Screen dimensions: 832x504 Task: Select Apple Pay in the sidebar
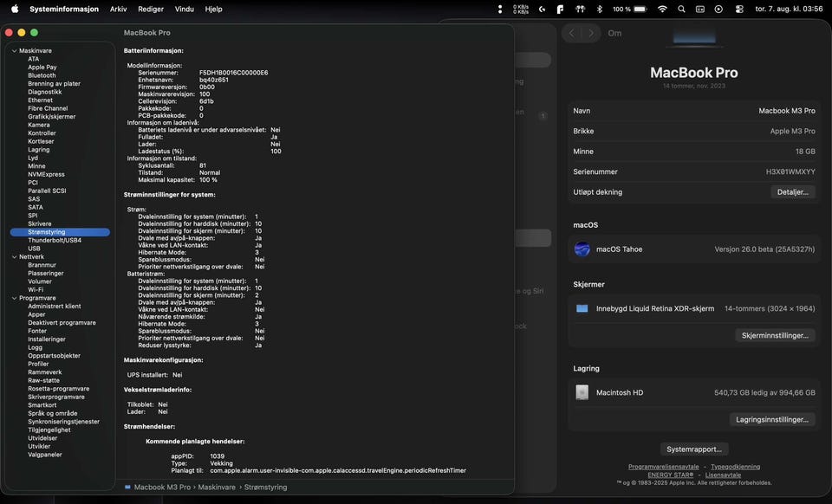(x=42, y=68)
